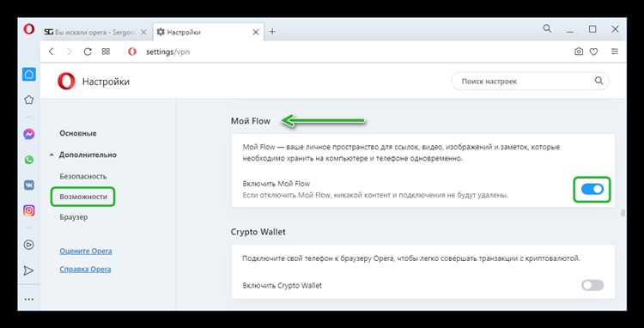
Task: Open Возможности settings section
Action: 83,197
